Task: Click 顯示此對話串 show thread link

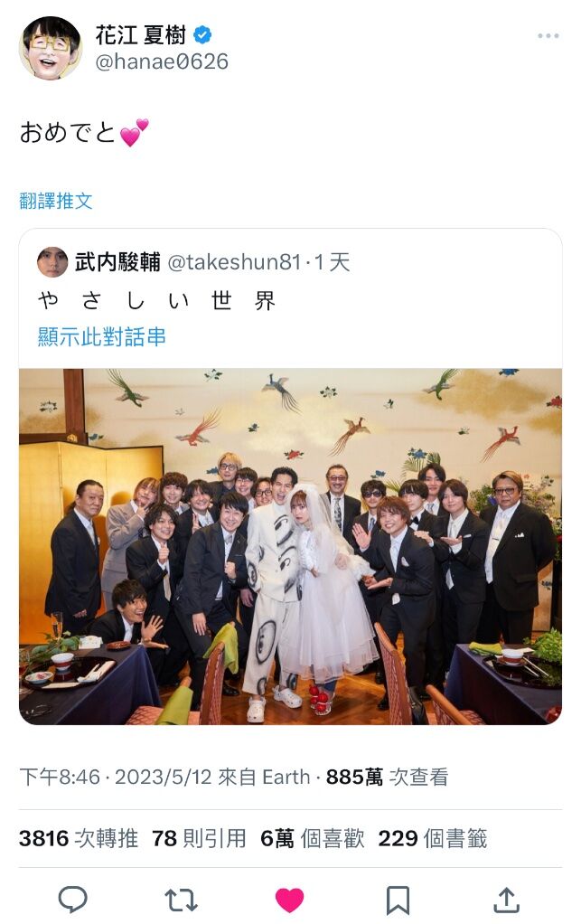Action: [102, 336]
